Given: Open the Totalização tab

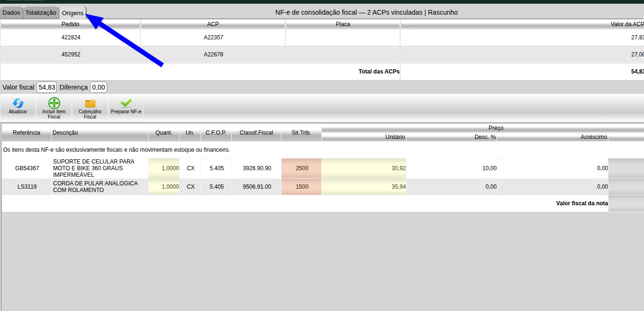Looking at the screenshot, I should 41,13.
